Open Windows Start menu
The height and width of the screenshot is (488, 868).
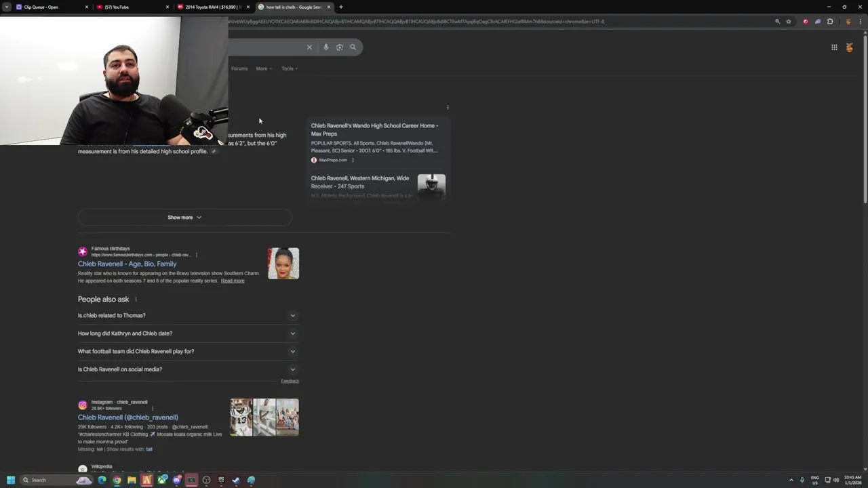(x=11, y=480)
